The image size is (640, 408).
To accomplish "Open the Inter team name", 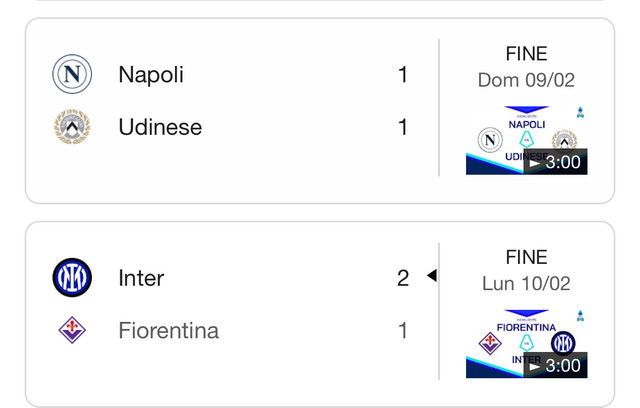I will tap(141, 278).
